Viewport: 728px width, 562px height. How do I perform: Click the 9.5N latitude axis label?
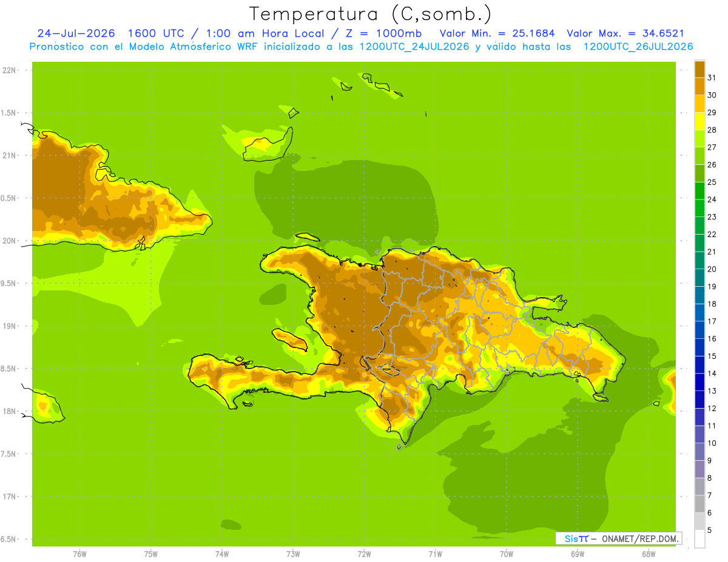click(x=9, y=283)
